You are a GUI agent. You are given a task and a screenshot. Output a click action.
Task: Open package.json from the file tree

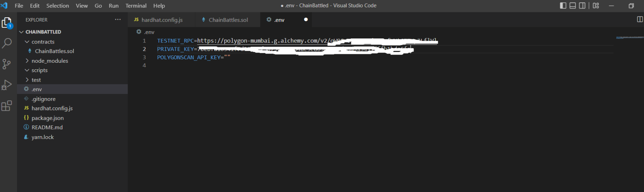48,118
